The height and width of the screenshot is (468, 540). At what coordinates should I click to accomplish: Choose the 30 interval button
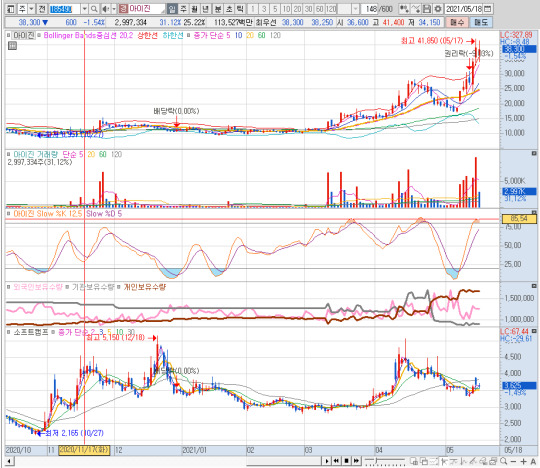coord(308,9)
